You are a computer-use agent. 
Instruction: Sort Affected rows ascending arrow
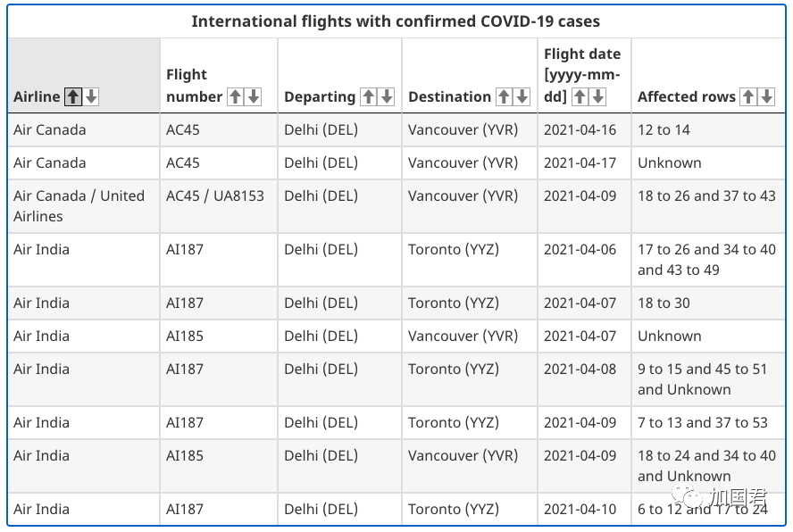click(748, 96)
